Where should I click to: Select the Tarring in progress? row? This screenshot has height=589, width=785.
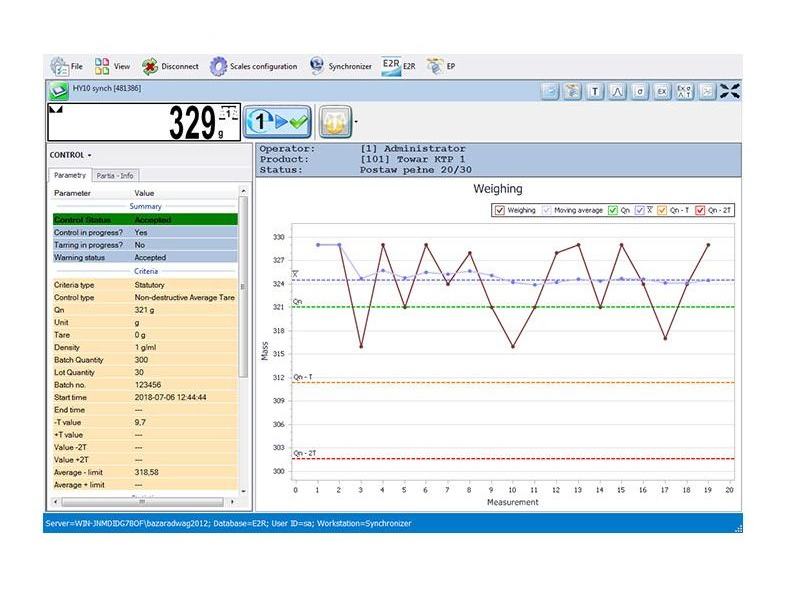[x=145, y=245]
